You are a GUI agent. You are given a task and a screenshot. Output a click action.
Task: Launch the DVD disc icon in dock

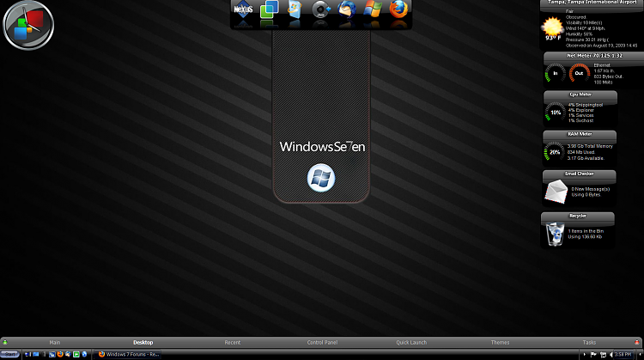click(321, 9)
